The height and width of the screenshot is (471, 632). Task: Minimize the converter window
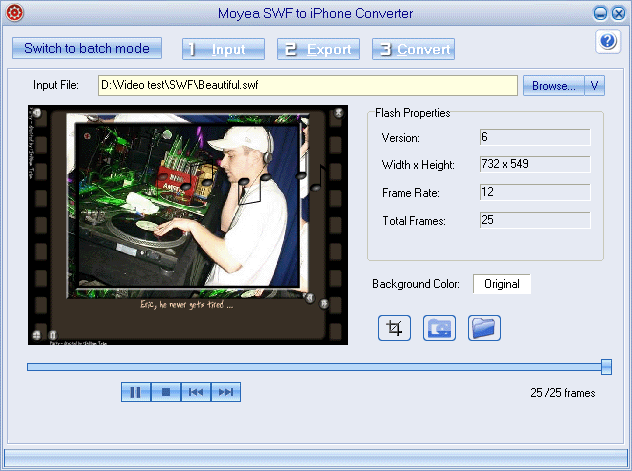click(x=601, y=13)
